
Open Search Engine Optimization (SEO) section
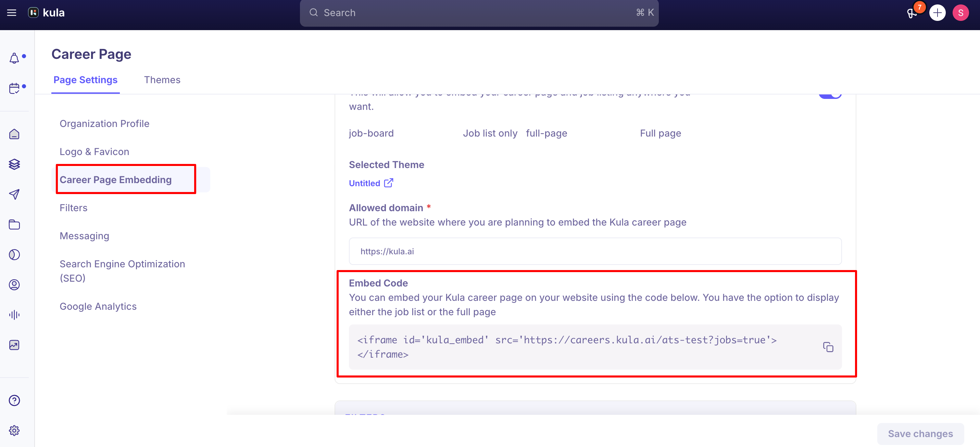pyautogui.click(x=123, y=271)
